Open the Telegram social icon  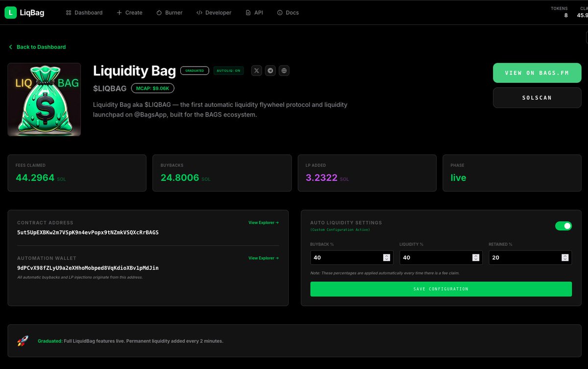(270, 71)
